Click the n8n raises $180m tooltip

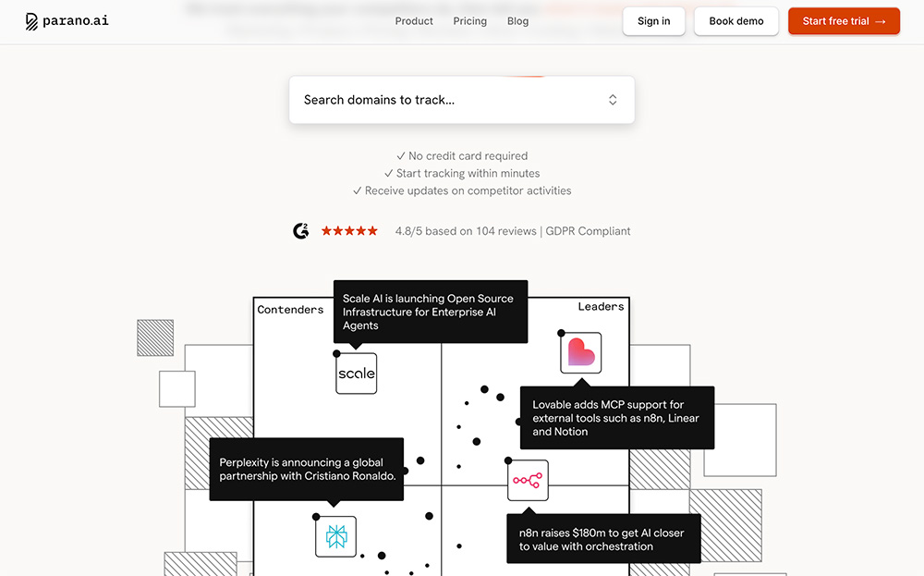tap(603, 539)
